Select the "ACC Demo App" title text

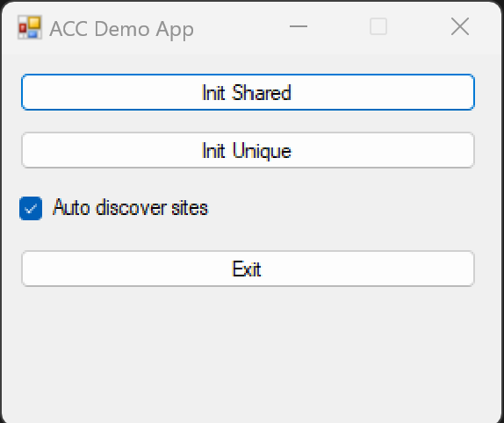coord(121,29)
